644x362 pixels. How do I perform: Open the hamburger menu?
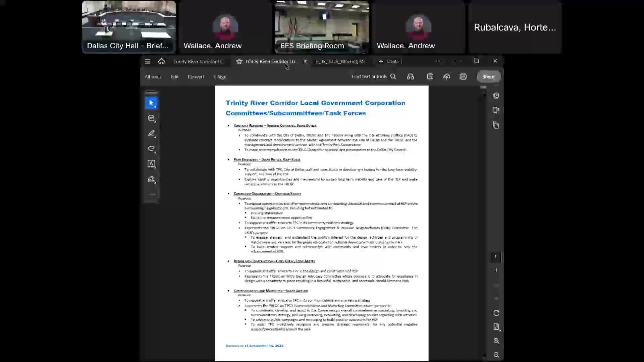[148, 61]
